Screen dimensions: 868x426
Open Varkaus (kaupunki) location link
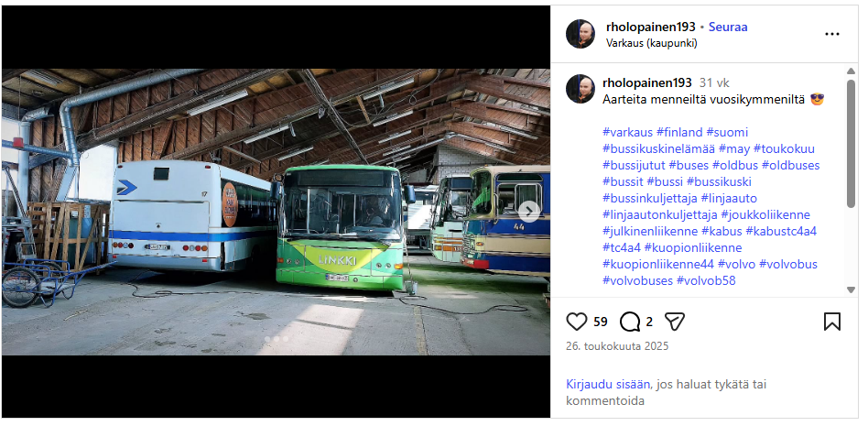(651, 42)
